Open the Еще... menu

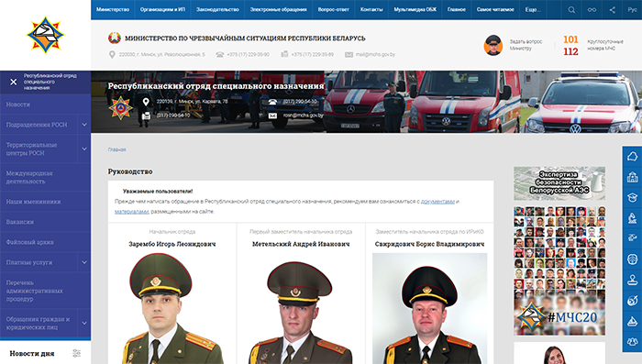[x=533, y=9]
